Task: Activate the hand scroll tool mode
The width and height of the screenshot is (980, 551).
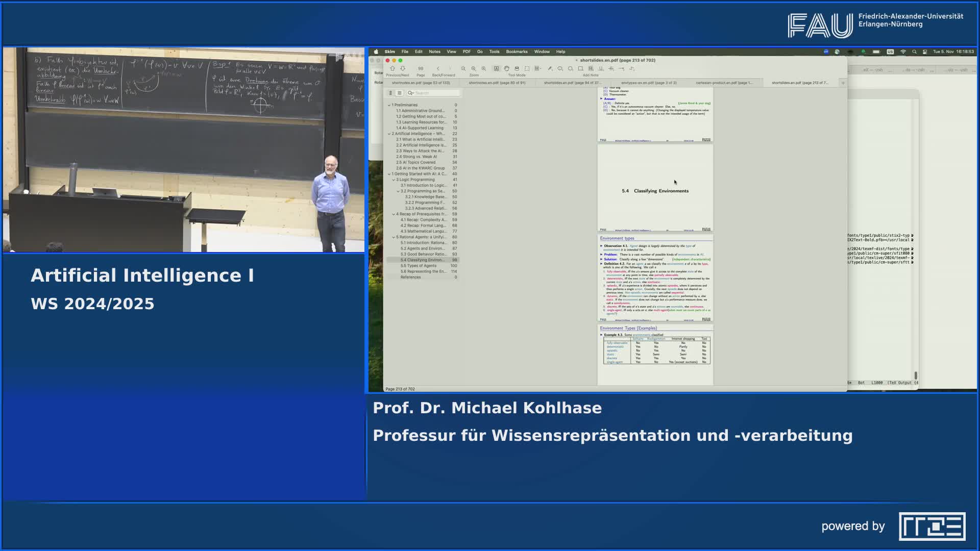Action: click(506, 67)
